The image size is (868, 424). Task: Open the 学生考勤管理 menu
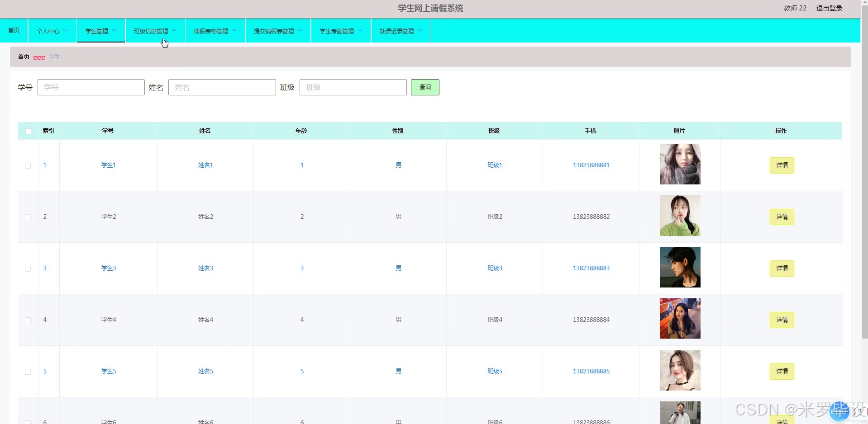341,31
